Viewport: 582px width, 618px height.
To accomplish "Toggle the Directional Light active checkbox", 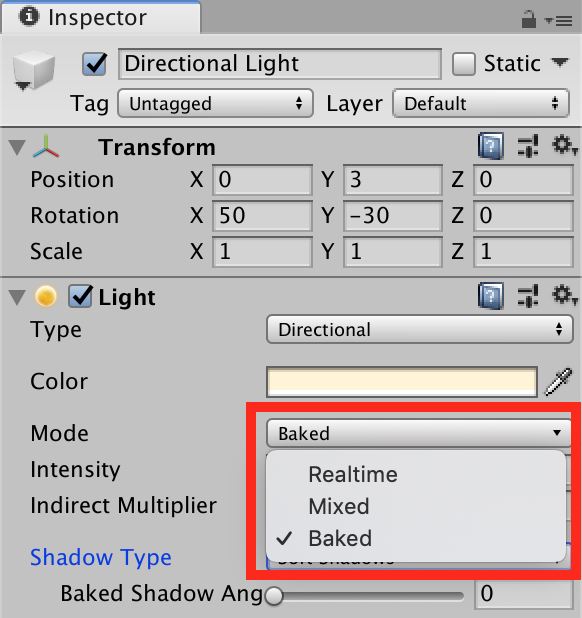I will [95, 64].
